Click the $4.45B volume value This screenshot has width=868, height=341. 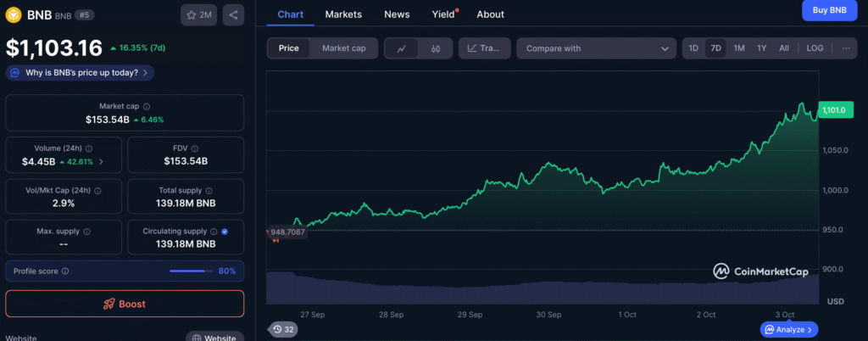(x=39, y=162)
